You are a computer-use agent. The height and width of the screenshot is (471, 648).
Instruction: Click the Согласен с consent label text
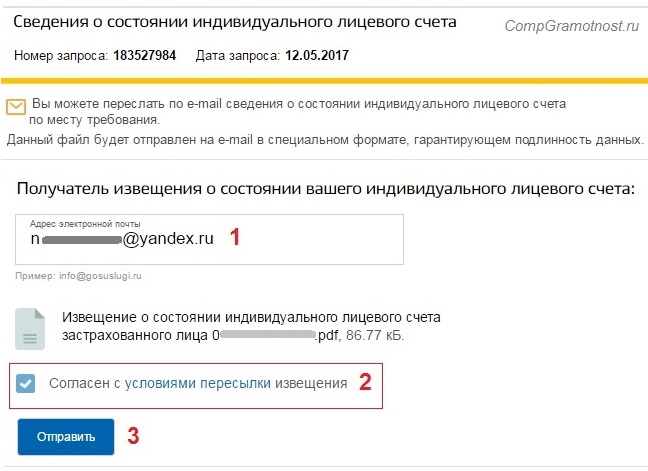pos(85,383)
